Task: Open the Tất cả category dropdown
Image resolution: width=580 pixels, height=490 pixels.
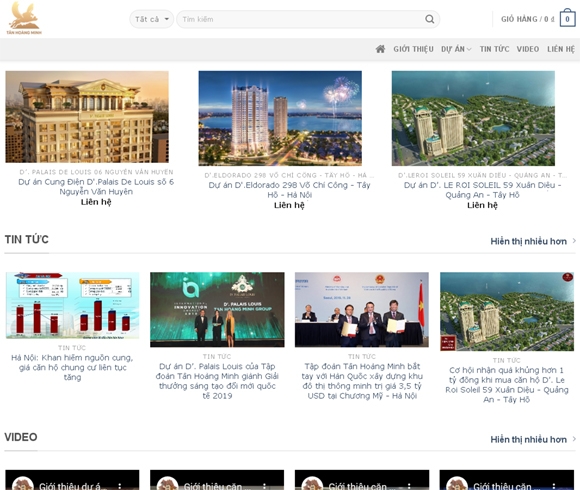Action: tap(152, 19)
